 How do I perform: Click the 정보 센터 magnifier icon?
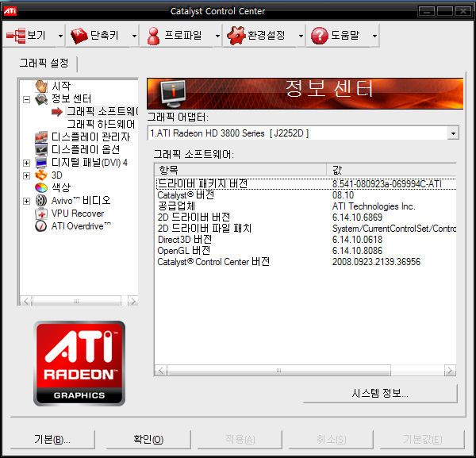coord(41,99)
